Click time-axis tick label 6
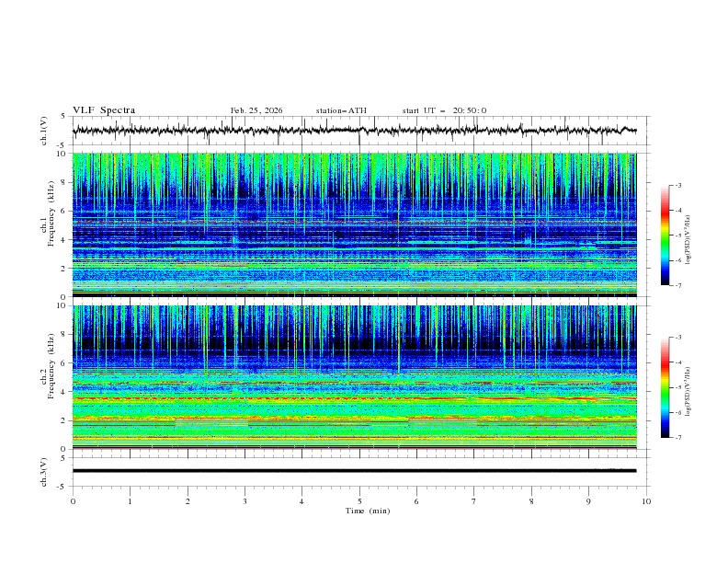 416,501
